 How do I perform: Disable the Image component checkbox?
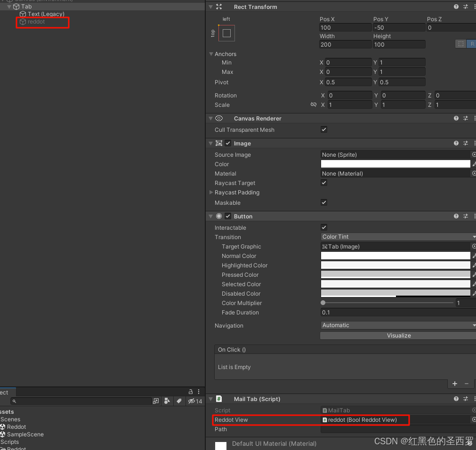(x=228, y=143)
